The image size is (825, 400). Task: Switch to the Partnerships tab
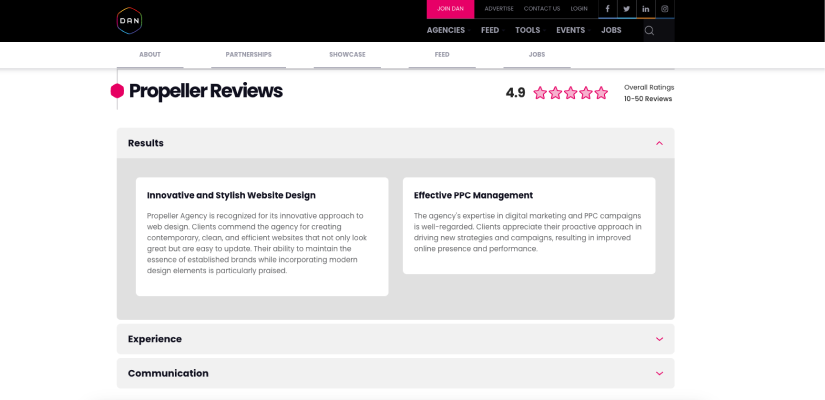(x=248, y=54)
